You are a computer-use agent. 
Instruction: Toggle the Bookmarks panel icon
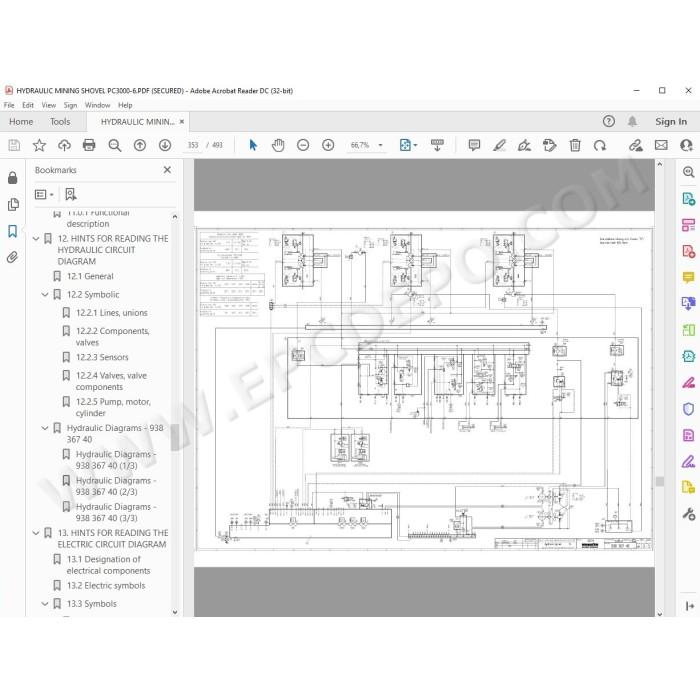pos(12,231)
